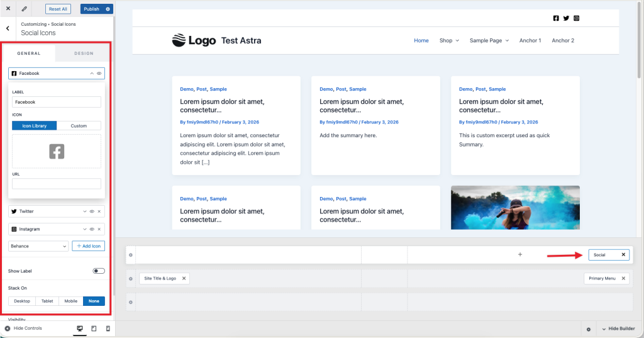Open settings gear for top builder row
The height and width of the screenshot is (338, 644).
[x=131, y=255]
